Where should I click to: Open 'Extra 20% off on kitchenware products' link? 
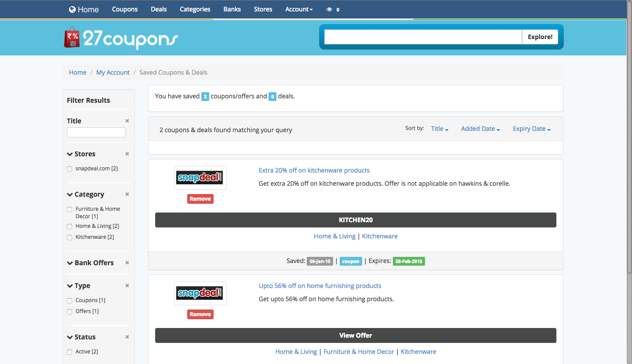(314, 170)
